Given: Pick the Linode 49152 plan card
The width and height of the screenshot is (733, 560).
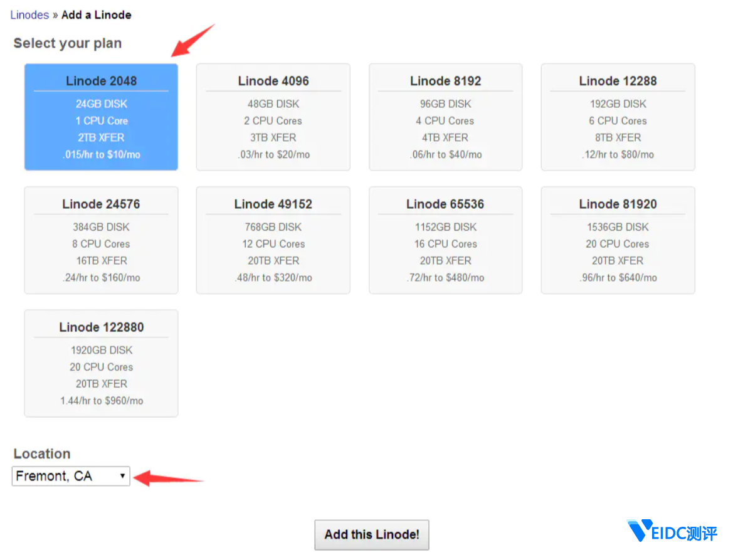Looking at the screenshot, I should [273, 240].
